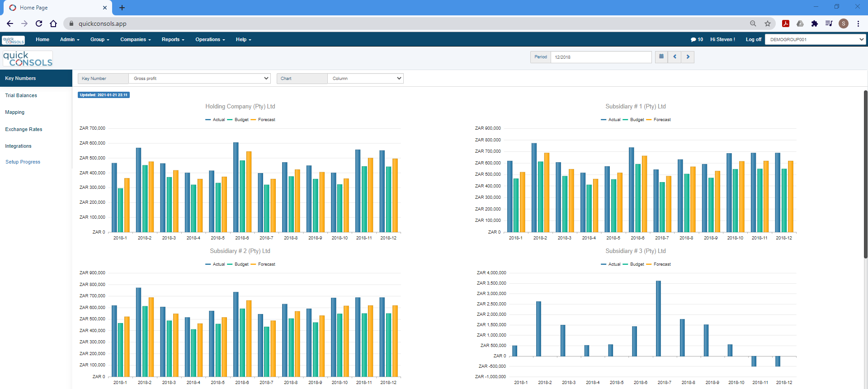The image size is (868, 389).
Task: Bookmark this page with star icon
Action: (768, 23)
